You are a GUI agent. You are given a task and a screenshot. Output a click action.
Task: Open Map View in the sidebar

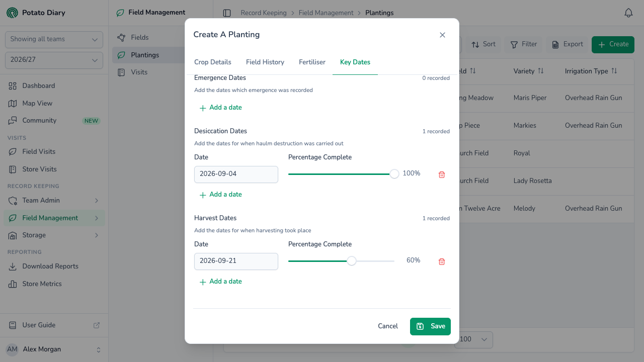[x=54, y=103]
